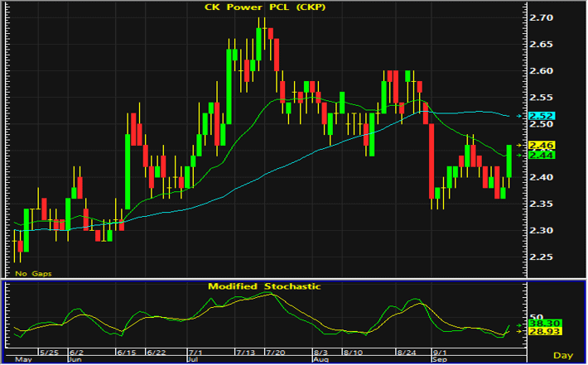Click the 2.40 price axis label

541,177
